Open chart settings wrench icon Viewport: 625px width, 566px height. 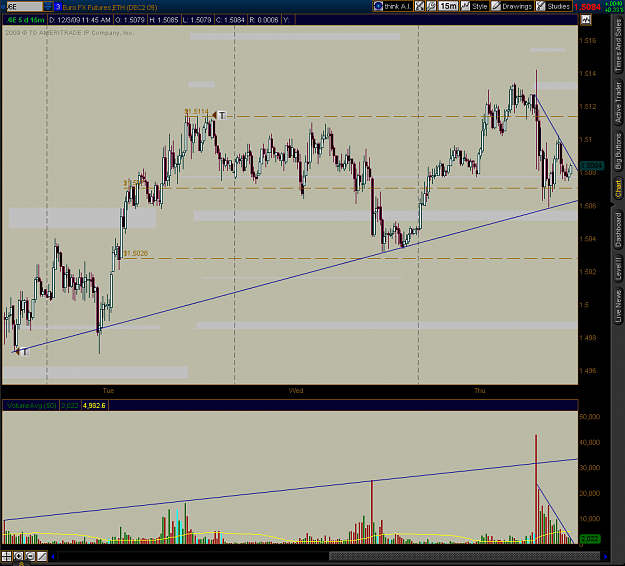pyautogui.click(x=431, y=6)
